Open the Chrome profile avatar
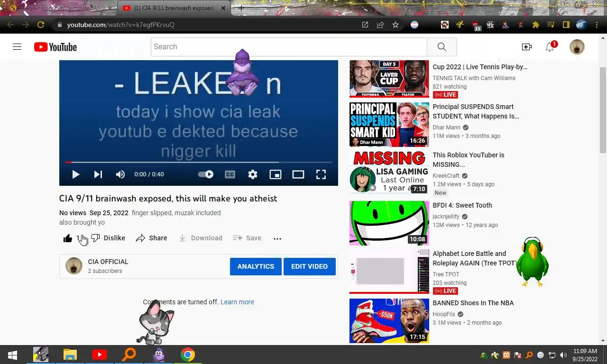Image resolution: width=607 pixels, height=364 pixels. click(581, 25)
